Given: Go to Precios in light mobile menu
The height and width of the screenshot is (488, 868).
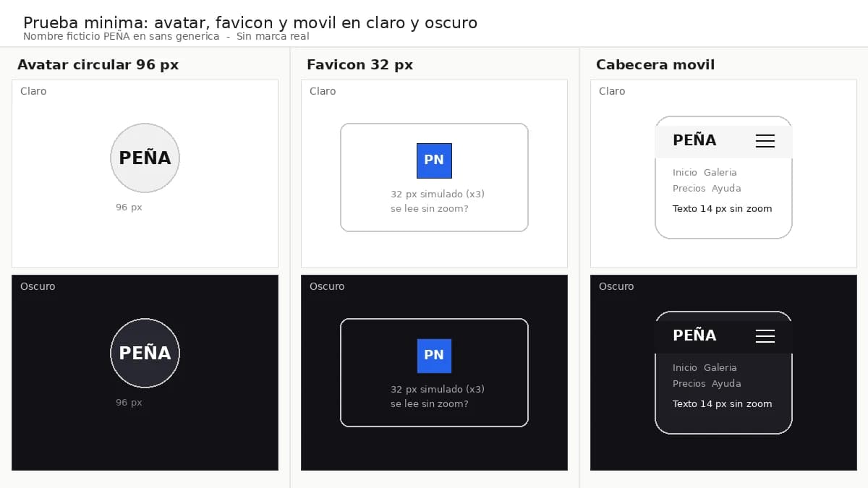Looking at the screenshot, I should [x=689, y=188].
